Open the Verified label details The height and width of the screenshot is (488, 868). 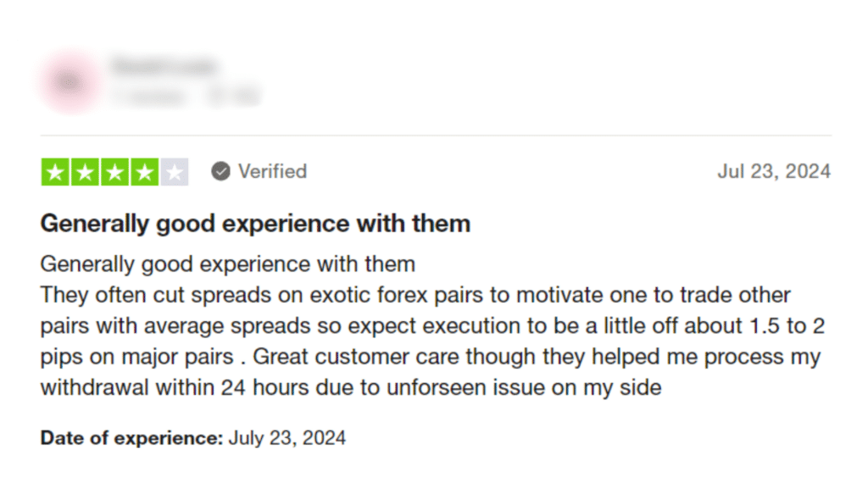pos(272,171)
